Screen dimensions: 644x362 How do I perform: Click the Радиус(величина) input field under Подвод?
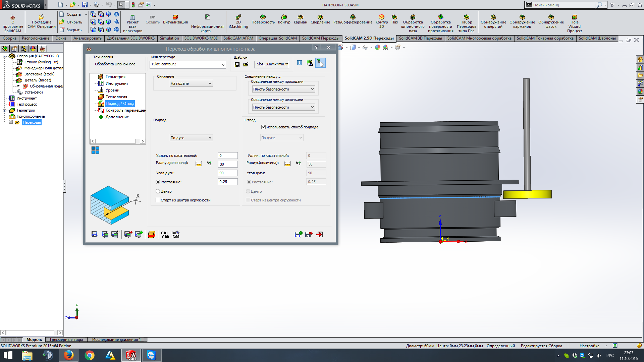click(x=228, y=164)
